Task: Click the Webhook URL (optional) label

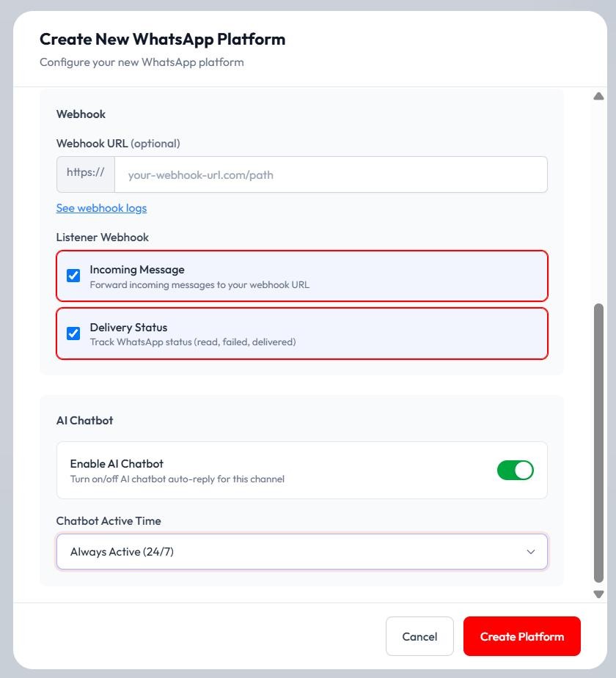Action: pyautogui.click(x=118, y=144)
